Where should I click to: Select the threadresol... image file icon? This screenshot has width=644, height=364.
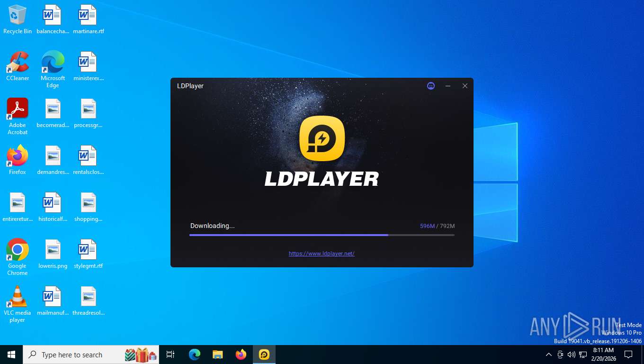click(x=88, y=301)
